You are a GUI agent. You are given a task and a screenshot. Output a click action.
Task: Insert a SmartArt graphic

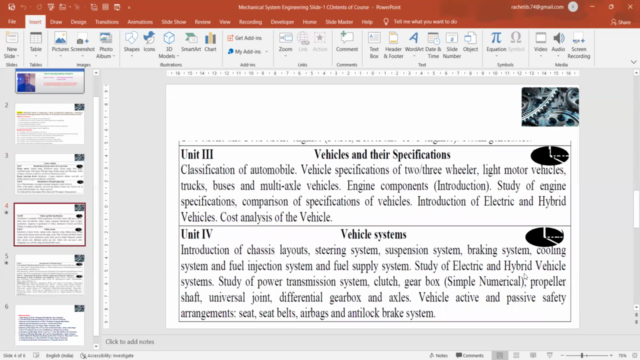(191, 42)
